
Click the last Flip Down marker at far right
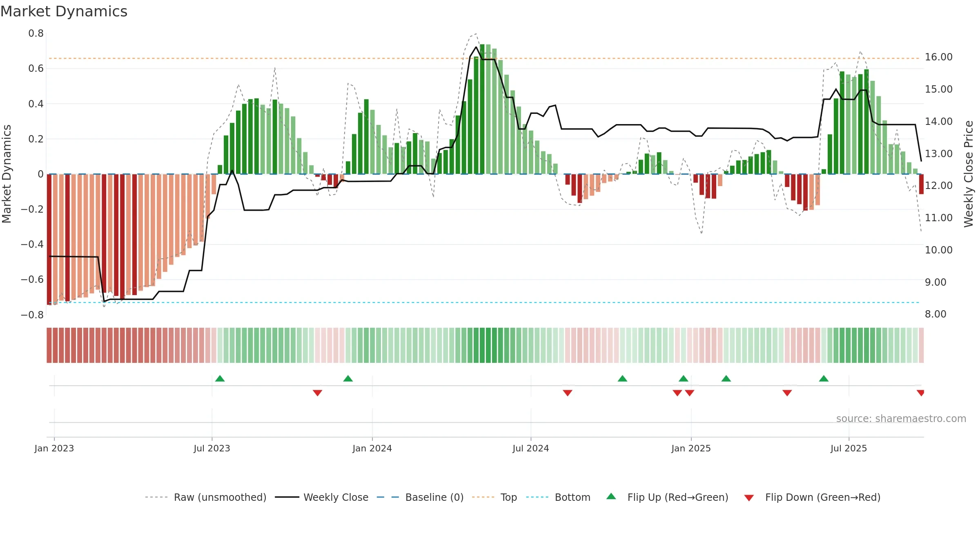(x=920, y=393)
